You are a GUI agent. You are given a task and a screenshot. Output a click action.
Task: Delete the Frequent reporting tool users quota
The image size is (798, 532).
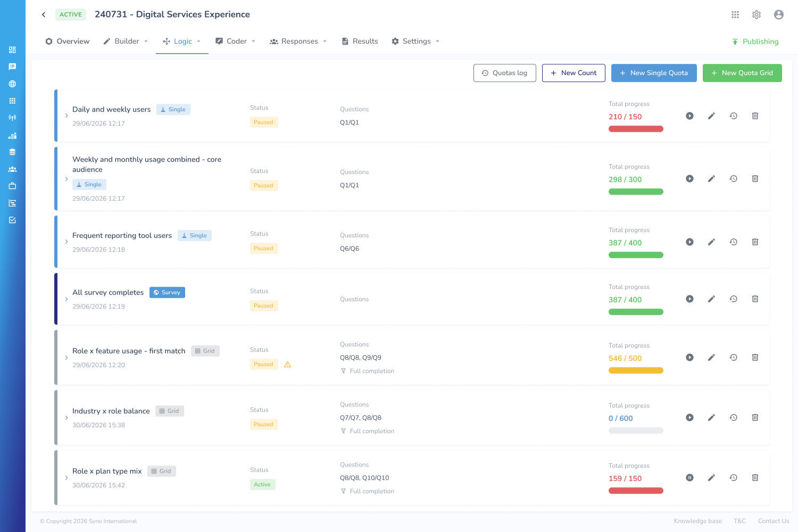click(755, 242)
